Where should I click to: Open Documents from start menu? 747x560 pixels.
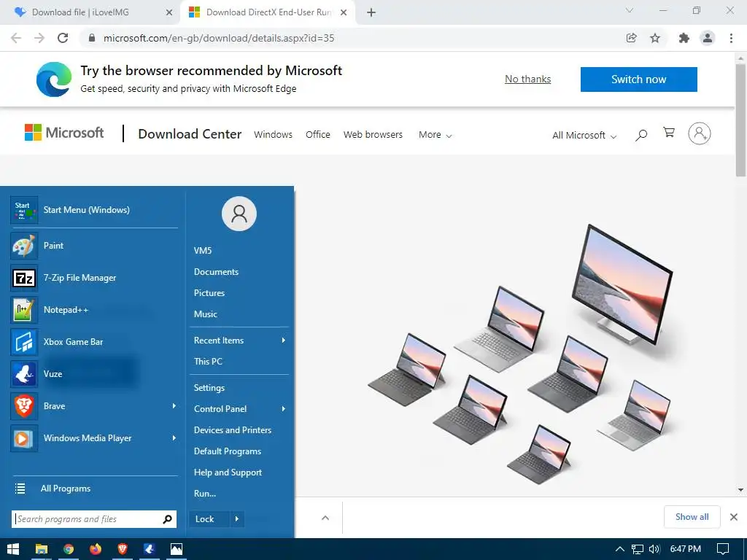coord(216,272)
